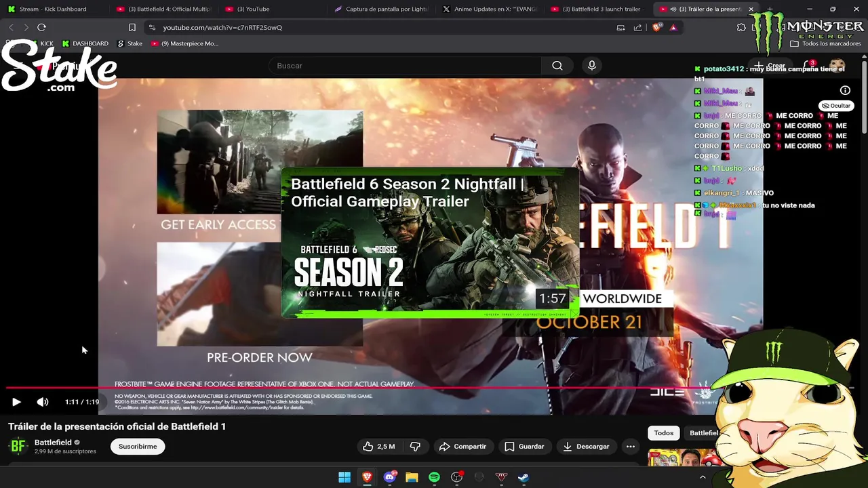Viewport: 868px width, 488px height.
Task: Open the DASHBOARD bookmark
Action: click(x=85, y=43)
